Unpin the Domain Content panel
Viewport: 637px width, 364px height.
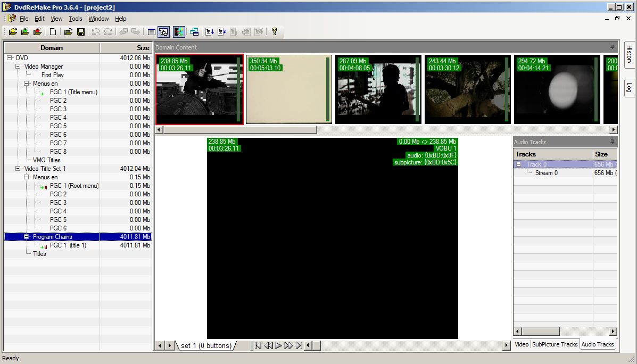612,47
